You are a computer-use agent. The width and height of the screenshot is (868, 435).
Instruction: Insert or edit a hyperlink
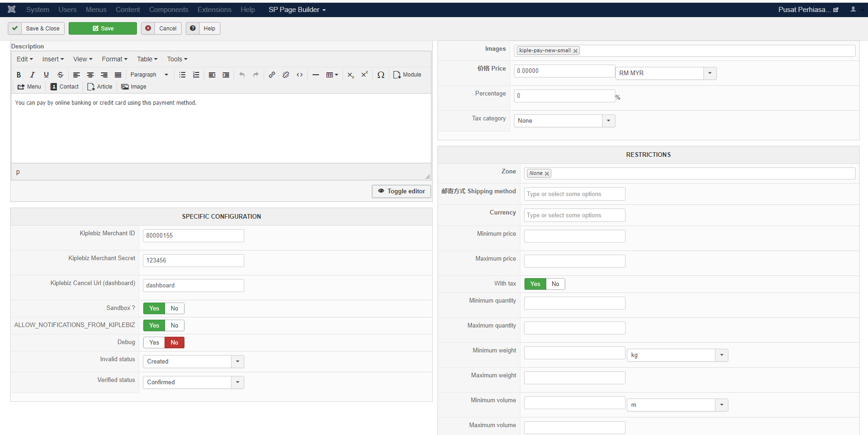[x=272, y=75]
